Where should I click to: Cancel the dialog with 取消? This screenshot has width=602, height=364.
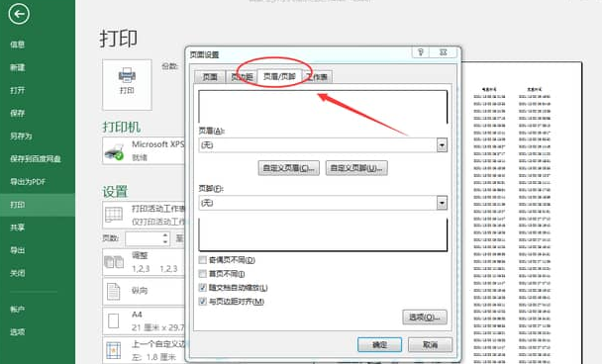click(430, 345)
